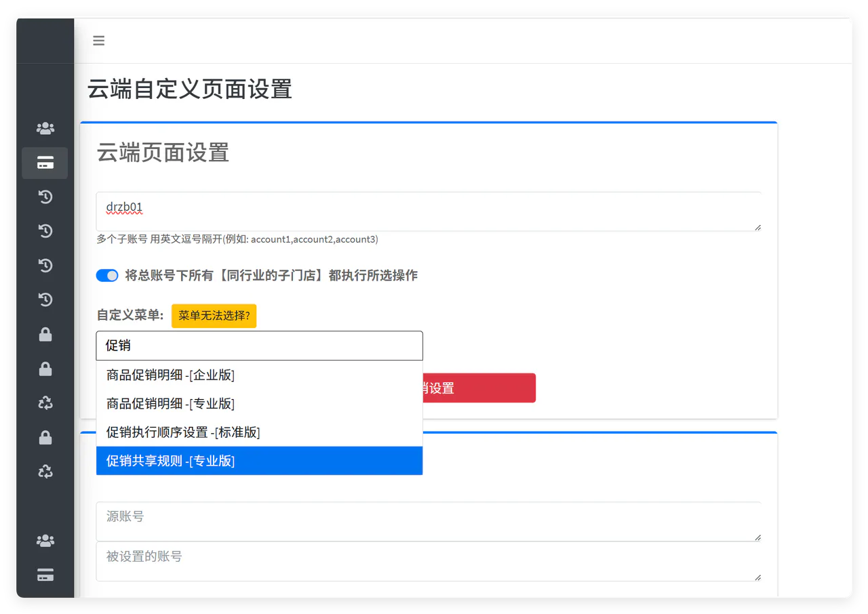868x614 pixels.
Task: Open the first of four history sidebar icons
Action: click(45, 197)
